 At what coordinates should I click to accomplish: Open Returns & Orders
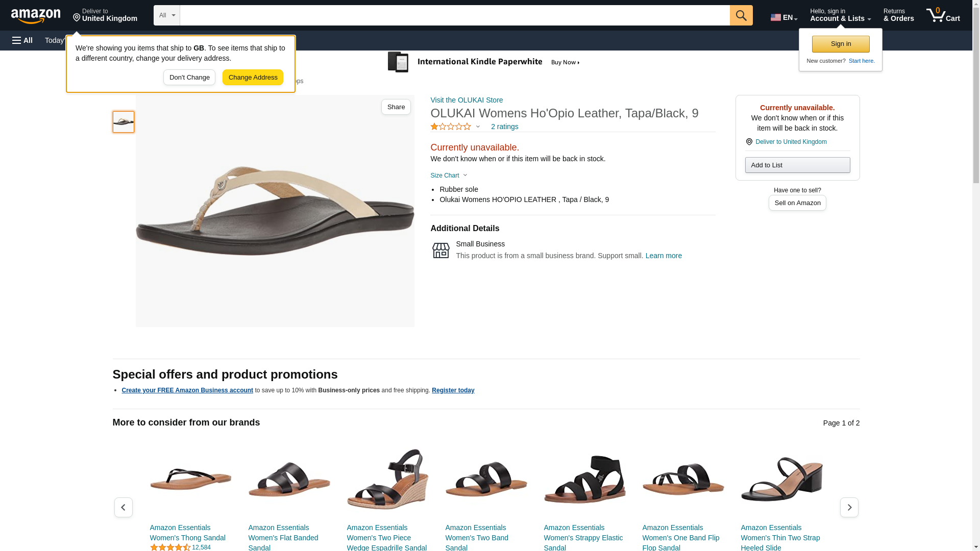click(x=898, y=15)
